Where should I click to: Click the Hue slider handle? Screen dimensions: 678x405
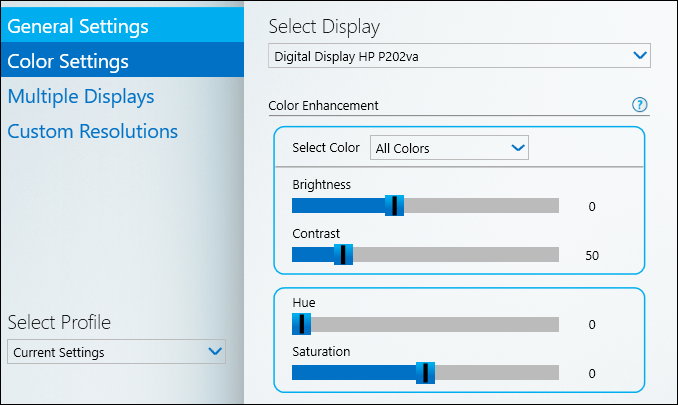point(301,324)
